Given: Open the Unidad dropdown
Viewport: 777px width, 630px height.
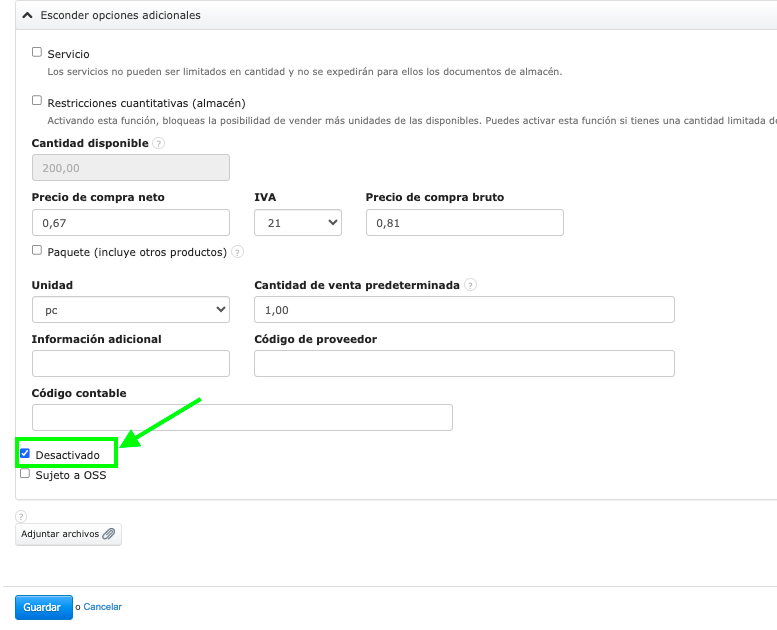Looking at the screenshot, I should pyautogui.click(x=130, y=310).
